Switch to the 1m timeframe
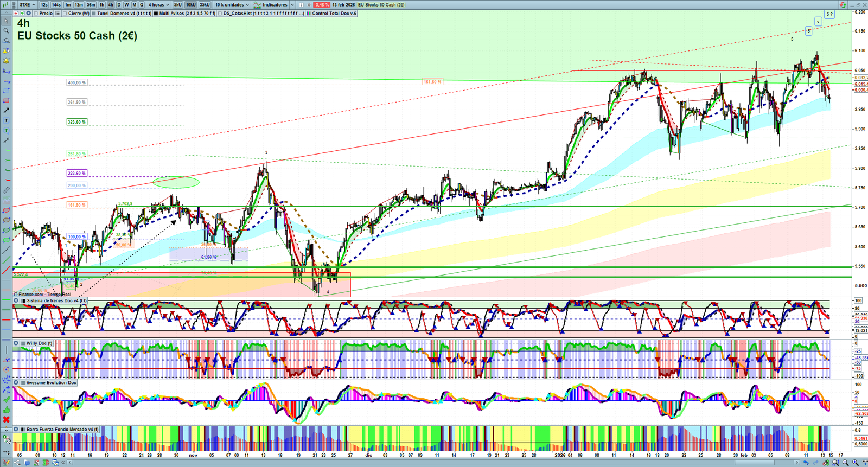 click(x=68, y=5)
